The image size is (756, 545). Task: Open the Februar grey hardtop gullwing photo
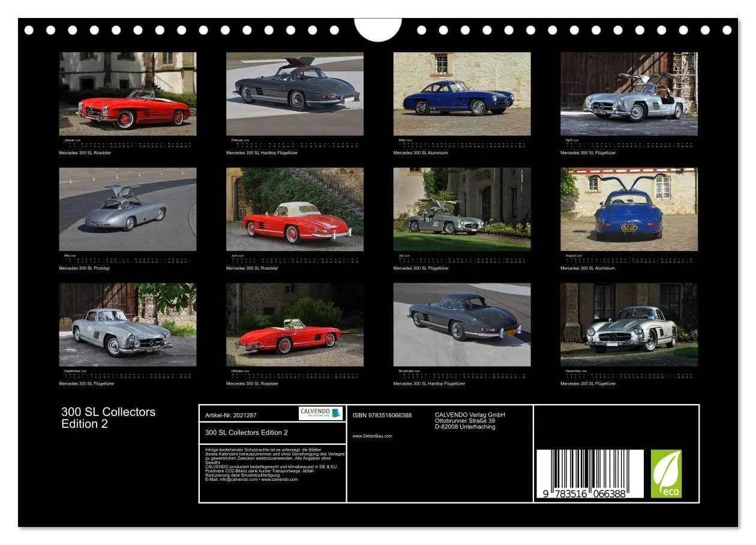pos(295,94)
